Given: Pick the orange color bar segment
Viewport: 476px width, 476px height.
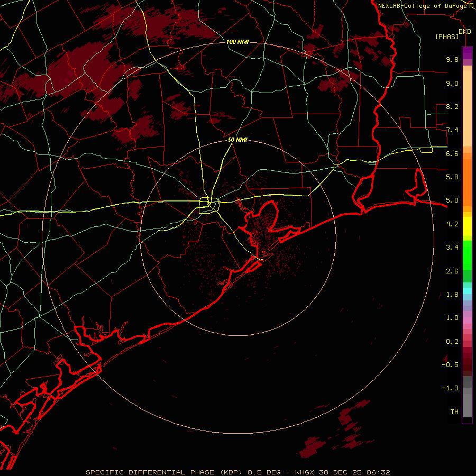Looking at the screenshot, I should click(467, 182).
